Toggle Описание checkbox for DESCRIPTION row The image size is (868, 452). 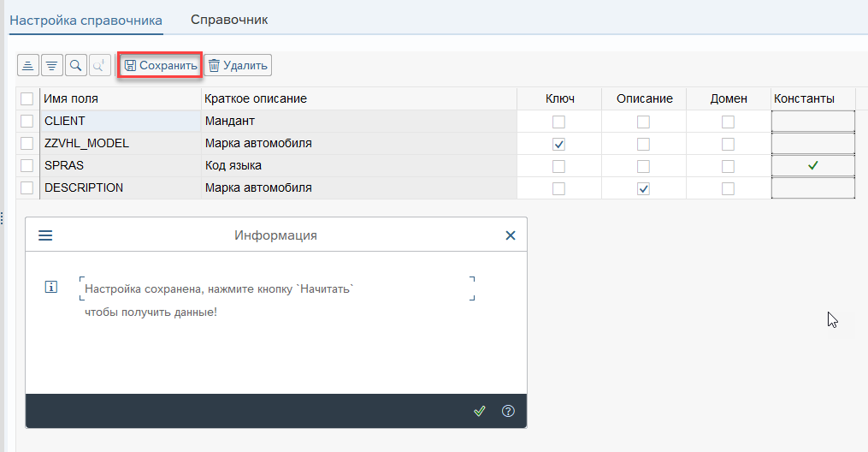coord(643,188)
